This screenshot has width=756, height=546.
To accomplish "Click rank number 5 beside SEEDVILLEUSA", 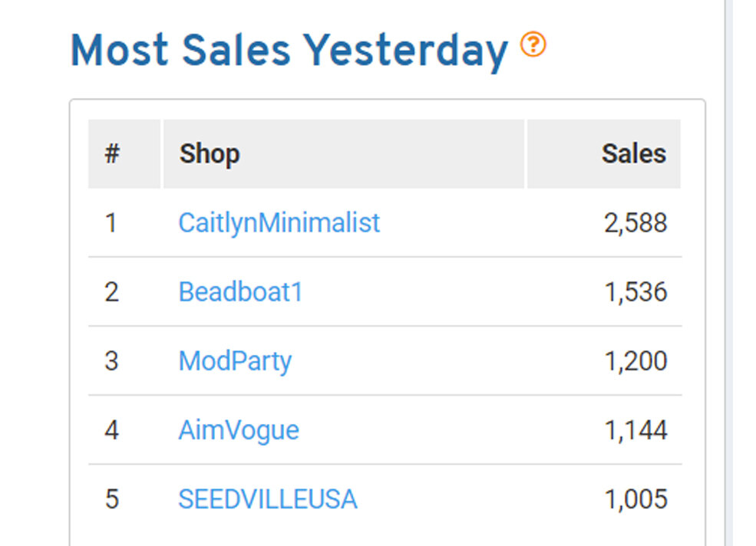I will 111,500.
